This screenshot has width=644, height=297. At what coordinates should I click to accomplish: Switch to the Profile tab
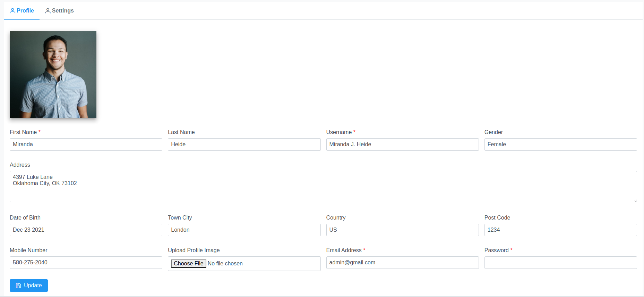22,11
